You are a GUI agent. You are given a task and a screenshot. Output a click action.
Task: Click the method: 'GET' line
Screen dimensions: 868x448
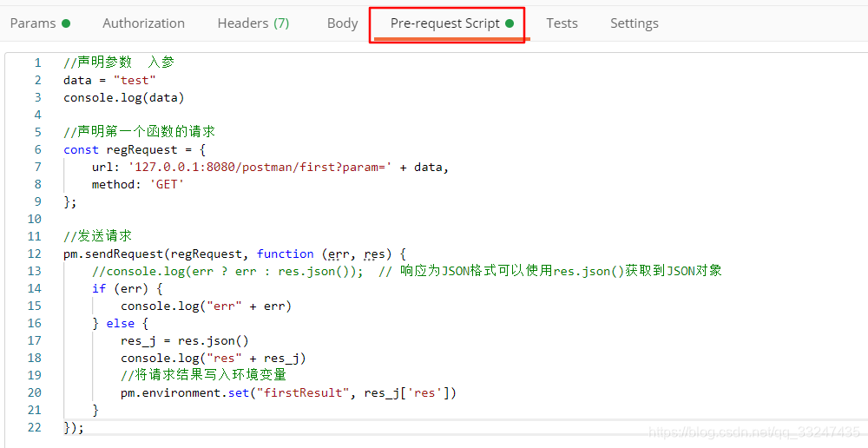tap(138, 184)
